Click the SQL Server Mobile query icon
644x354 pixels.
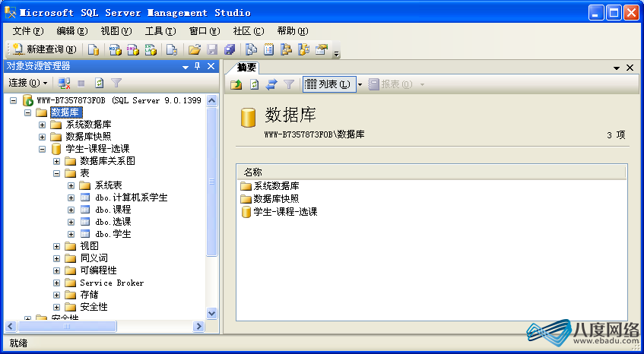point(172,50)
